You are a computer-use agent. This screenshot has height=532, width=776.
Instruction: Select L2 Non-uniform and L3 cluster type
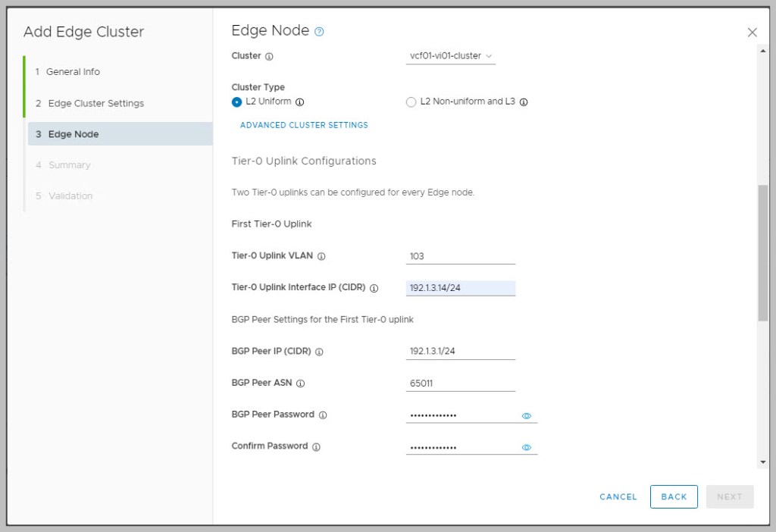click(411, 102)
